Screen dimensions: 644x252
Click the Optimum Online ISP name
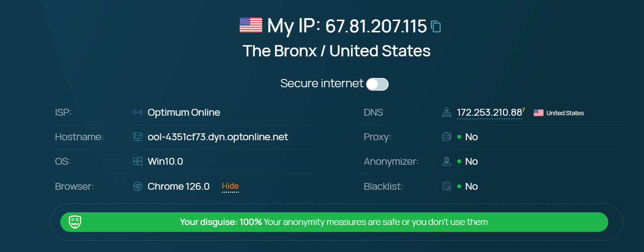184,113
